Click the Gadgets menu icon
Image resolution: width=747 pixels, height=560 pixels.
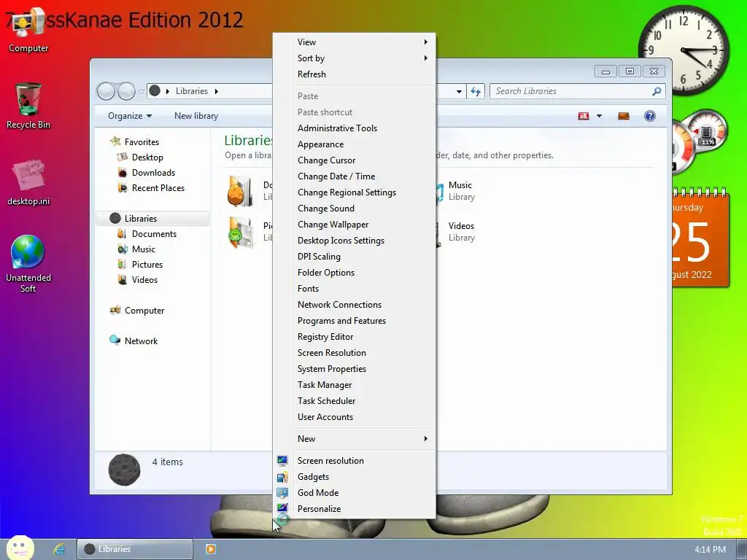point(282,477)
